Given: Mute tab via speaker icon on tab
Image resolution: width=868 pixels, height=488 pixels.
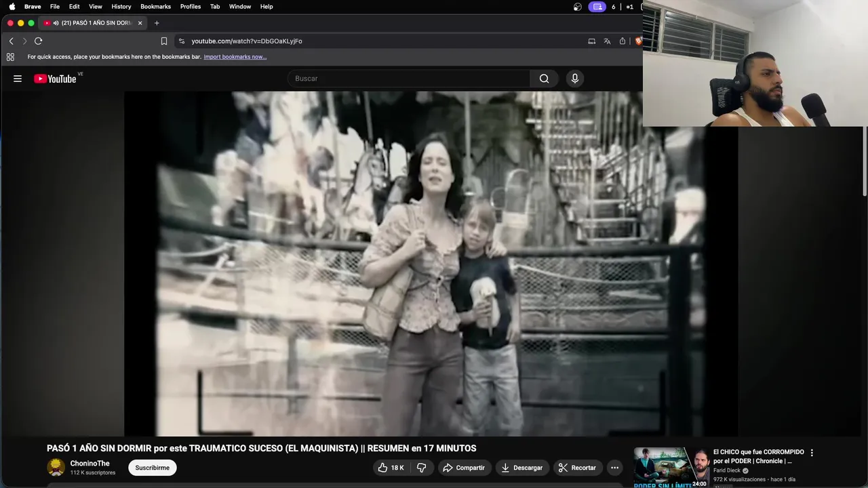Looking at the screenshot, I should pyautogui.click(x=55, y=23).
